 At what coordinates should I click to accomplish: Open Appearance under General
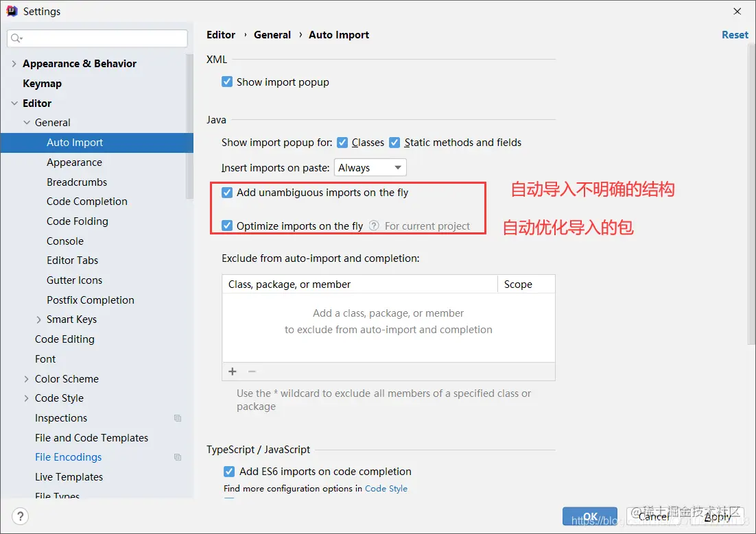(x=74, y=162)
